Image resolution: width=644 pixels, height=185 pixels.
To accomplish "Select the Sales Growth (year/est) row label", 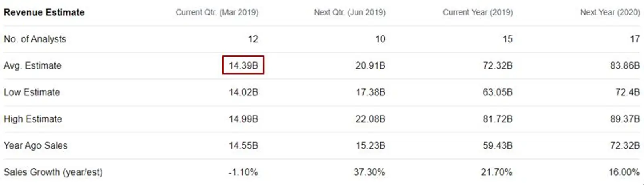I will pyautogui.click(x=53, y=172).
